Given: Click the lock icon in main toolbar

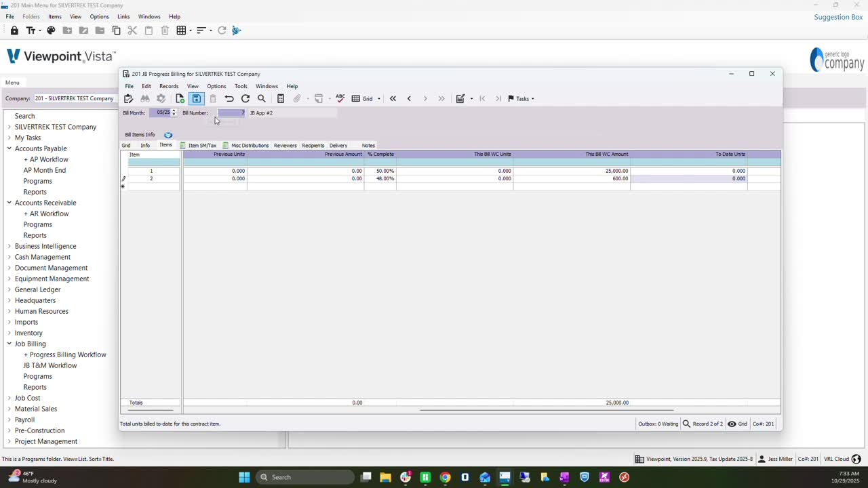Looking at the screenshot, I should 14,30.
